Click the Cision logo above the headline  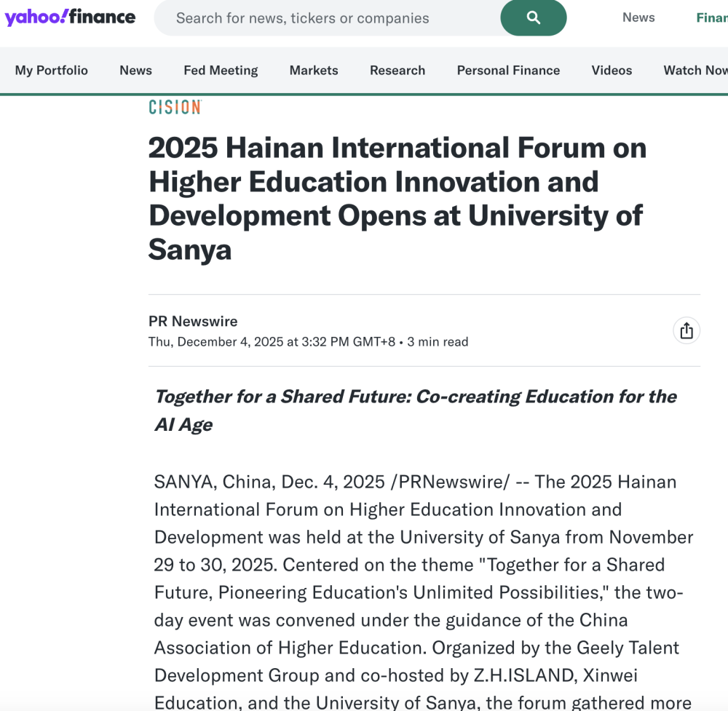pos(175,108)
